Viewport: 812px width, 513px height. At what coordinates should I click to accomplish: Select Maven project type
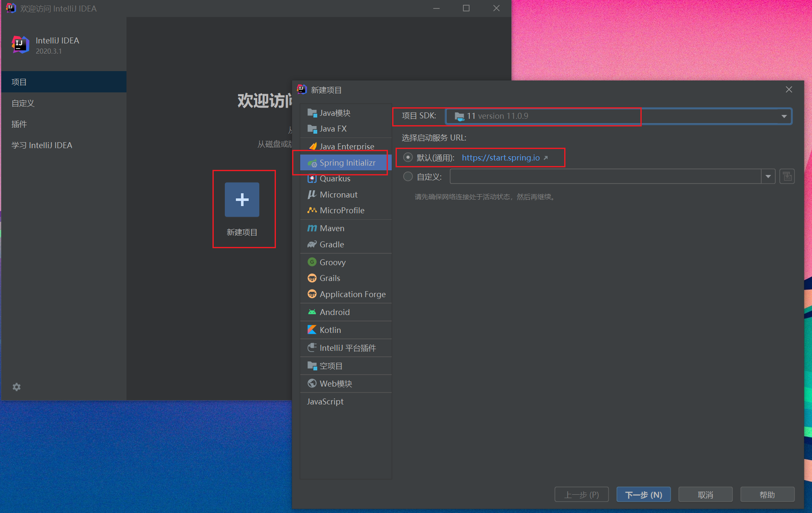(346, 228)
